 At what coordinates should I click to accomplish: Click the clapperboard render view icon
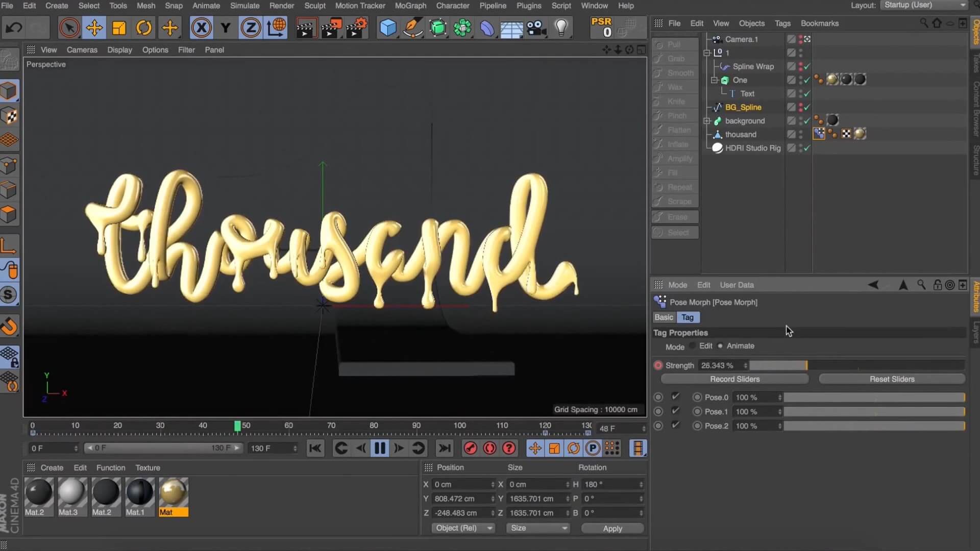[305, 28]
